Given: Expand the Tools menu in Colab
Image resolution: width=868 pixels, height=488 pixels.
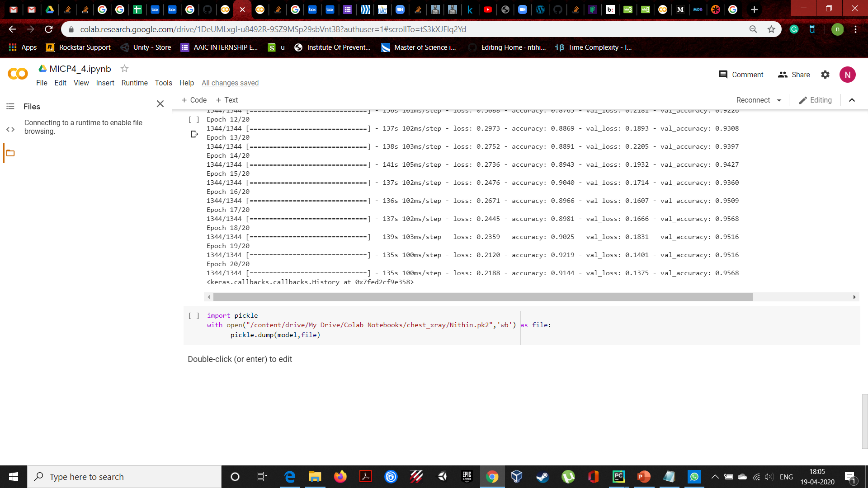Looking at the screenshot, I should point(163,83).
